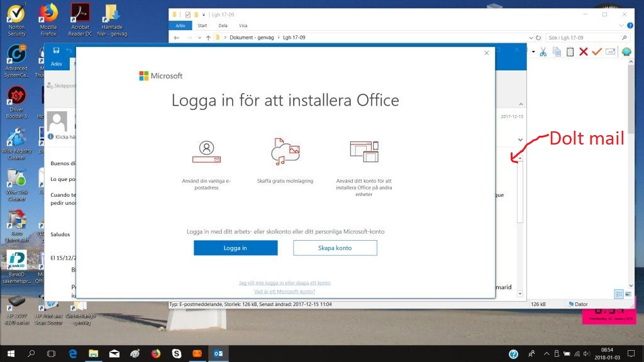Collapse the Outlook ribbon with up chevron
The height and width of the screenshot is (362, 644).
tap(520, 104)
